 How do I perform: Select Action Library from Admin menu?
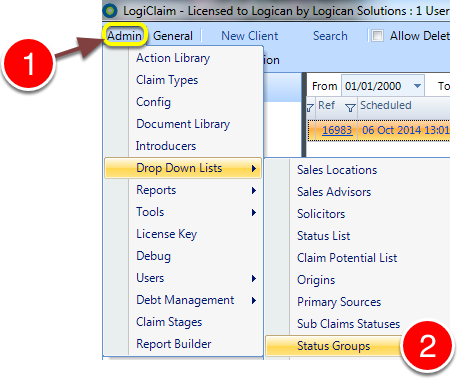(x=183, y=58)
